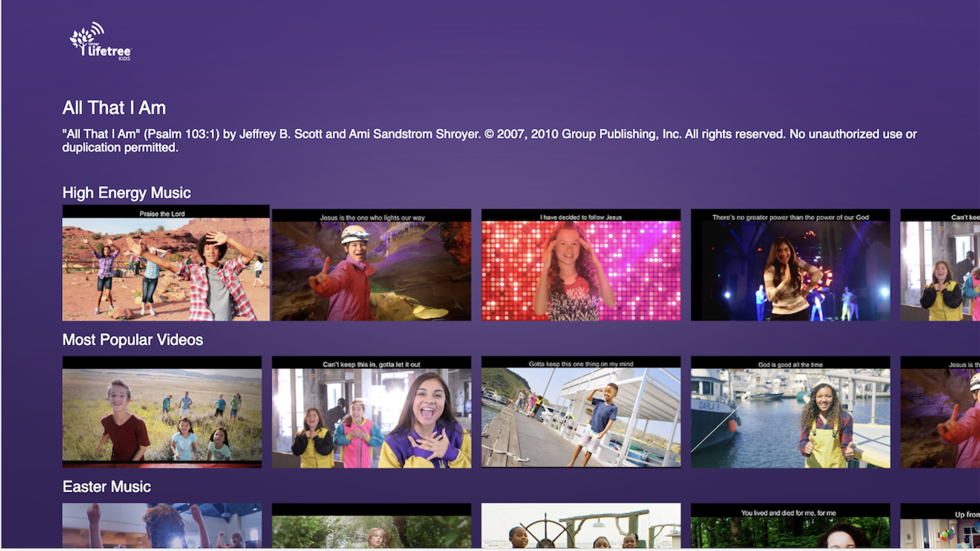Click the 'All That I Am' title

point(114,108)
